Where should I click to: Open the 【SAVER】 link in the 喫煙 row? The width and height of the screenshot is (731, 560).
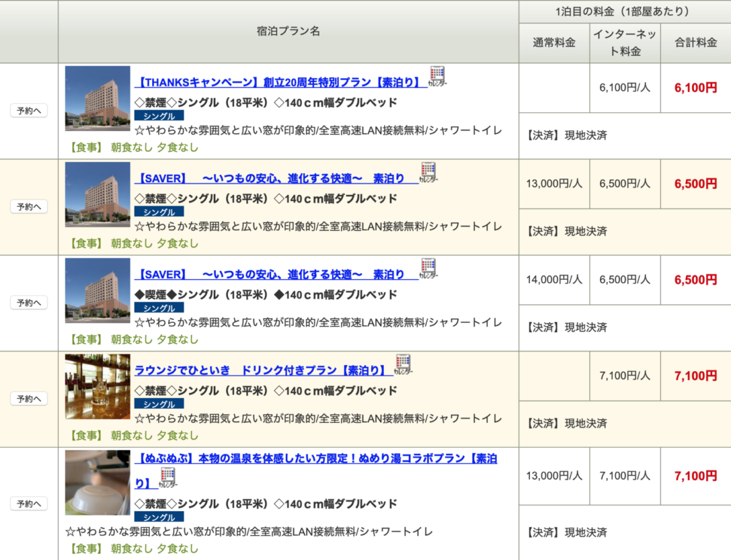tap(276, 274)
